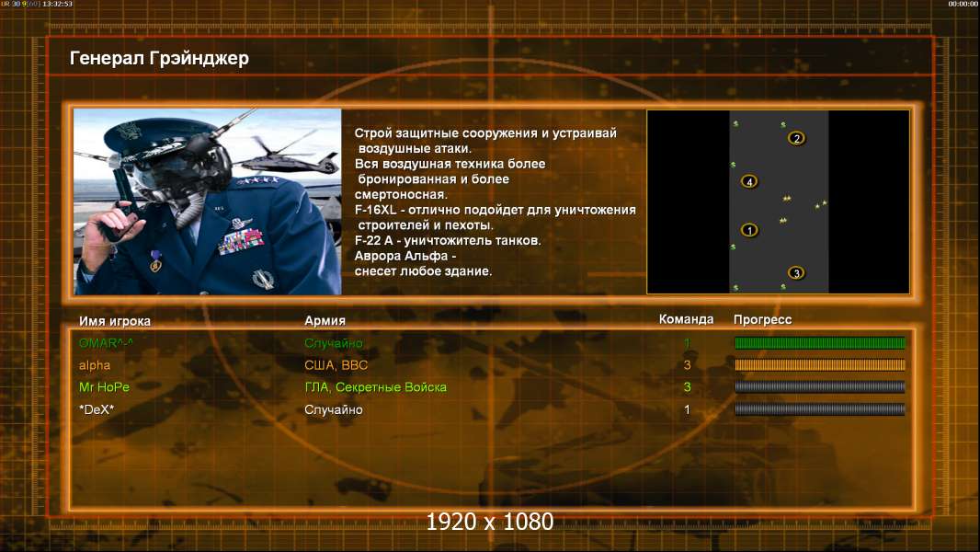
Task: Click orange progress bar for alpha
Action: tap(819, 364)
